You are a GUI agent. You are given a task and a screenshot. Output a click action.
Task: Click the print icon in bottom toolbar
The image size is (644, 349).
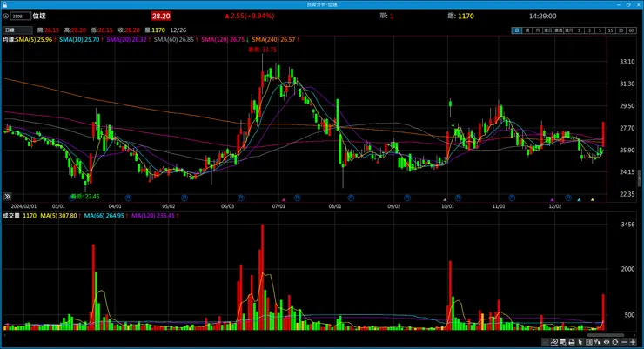point(572,342)
